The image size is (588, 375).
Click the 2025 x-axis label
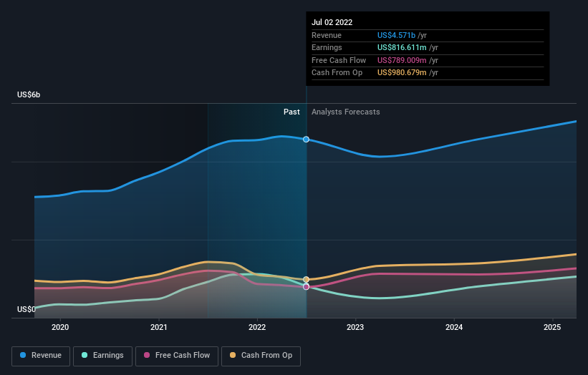(x=552, y=328)
